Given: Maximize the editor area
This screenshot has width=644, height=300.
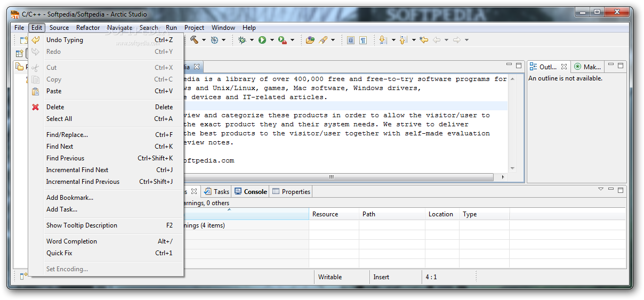Looking at the screenshot, I should click(518, 66).
